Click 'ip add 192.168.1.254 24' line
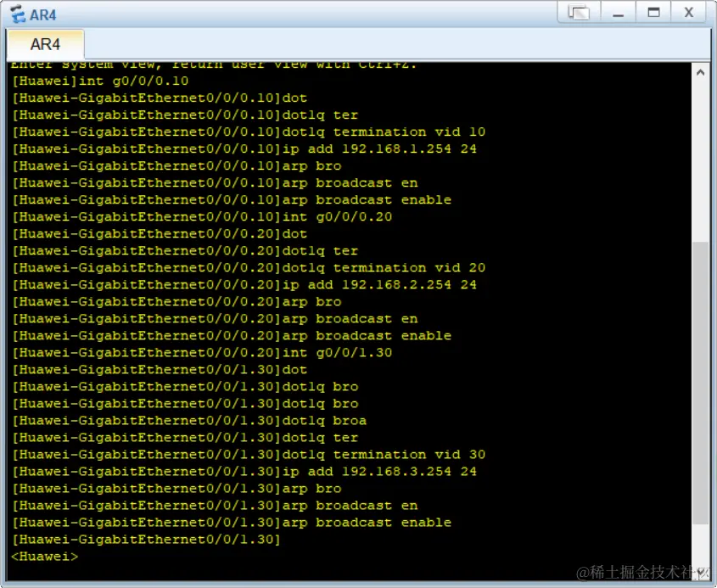717x588 pixels. (x=244, y=148)
